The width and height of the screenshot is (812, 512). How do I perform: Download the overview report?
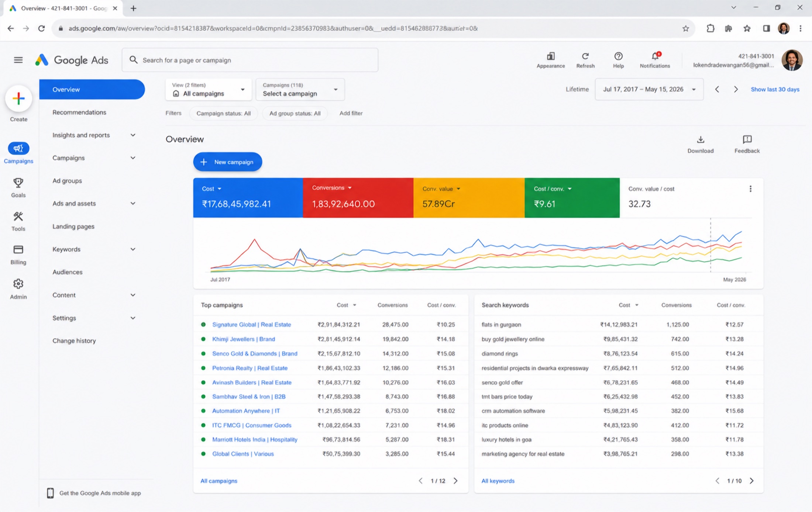[x=700, y=144]
